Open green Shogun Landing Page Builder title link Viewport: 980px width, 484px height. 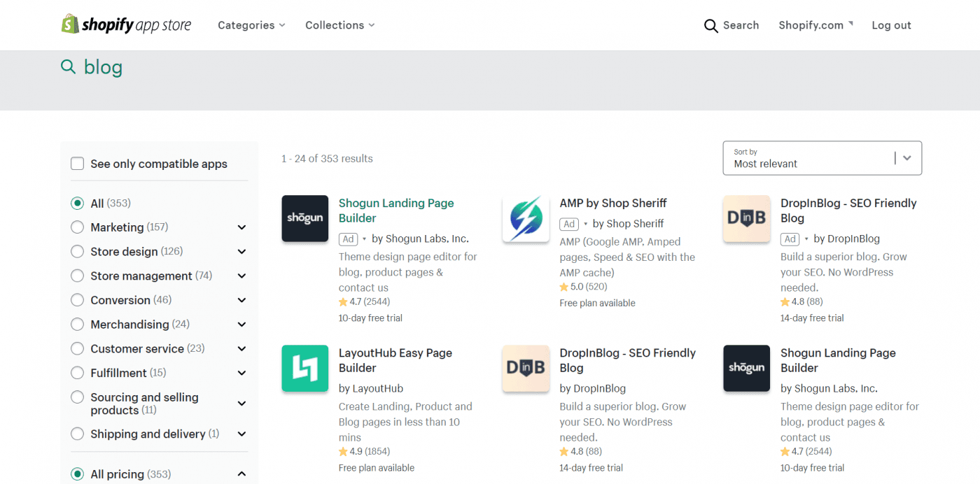[x=396, y=211]
